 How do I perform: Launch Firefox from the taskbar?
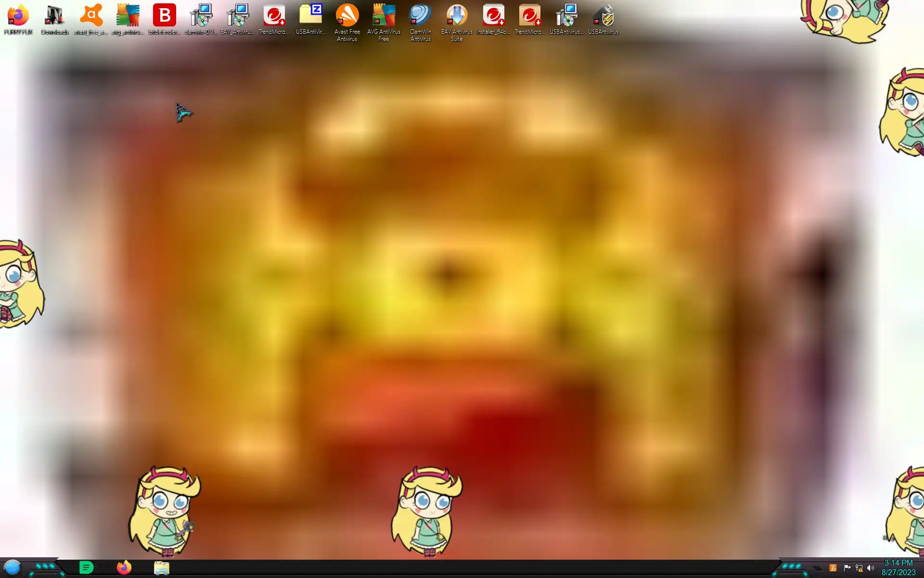click(x=124, y=568)
